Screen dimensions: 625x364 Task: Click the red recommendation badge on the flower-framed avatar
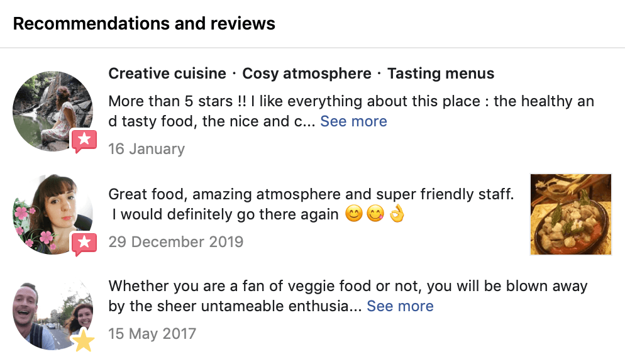pos(84,243)
